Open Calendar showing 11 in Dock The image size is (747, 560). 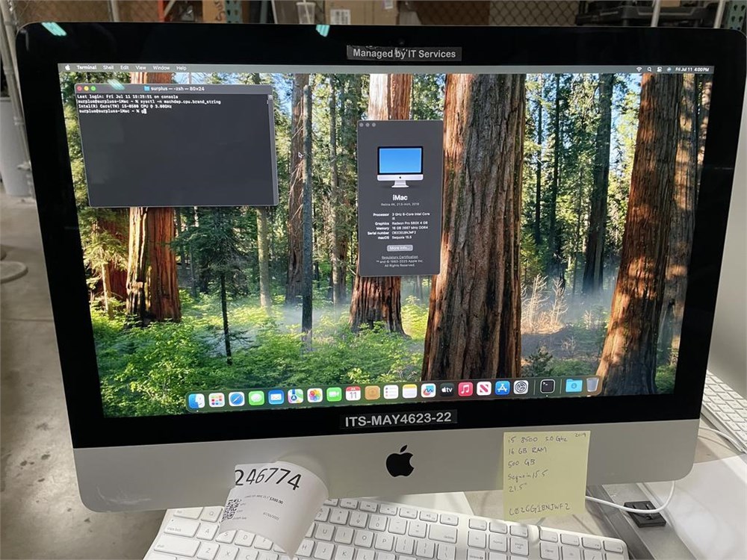353,393
